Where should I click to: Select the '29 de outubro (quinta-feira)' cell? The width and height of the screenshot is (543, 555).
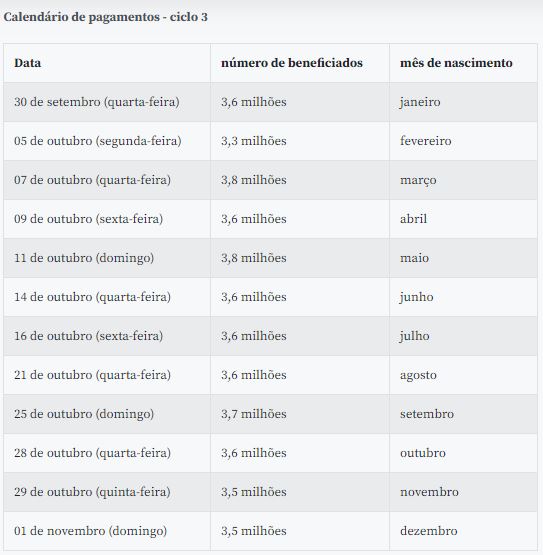pos(107,492)
